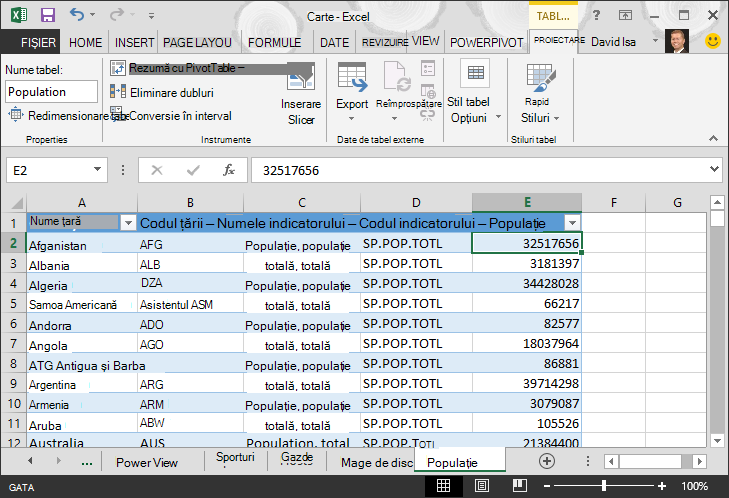Click the open in browser icon
The width and height of the screenshot is (729, 498).
[428, 91]
